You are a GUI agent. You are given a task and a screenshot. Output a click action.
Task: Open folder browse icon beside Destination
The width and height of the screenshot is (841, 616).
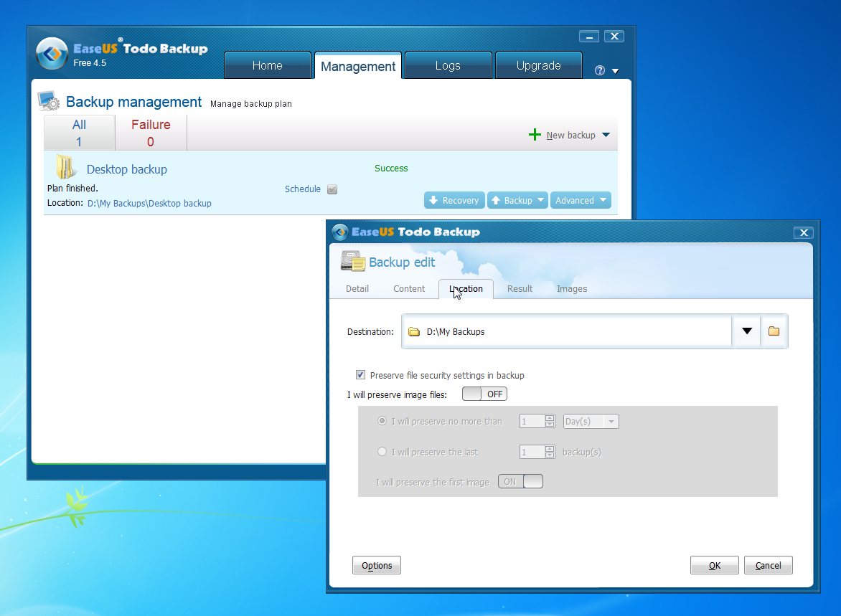774,331
